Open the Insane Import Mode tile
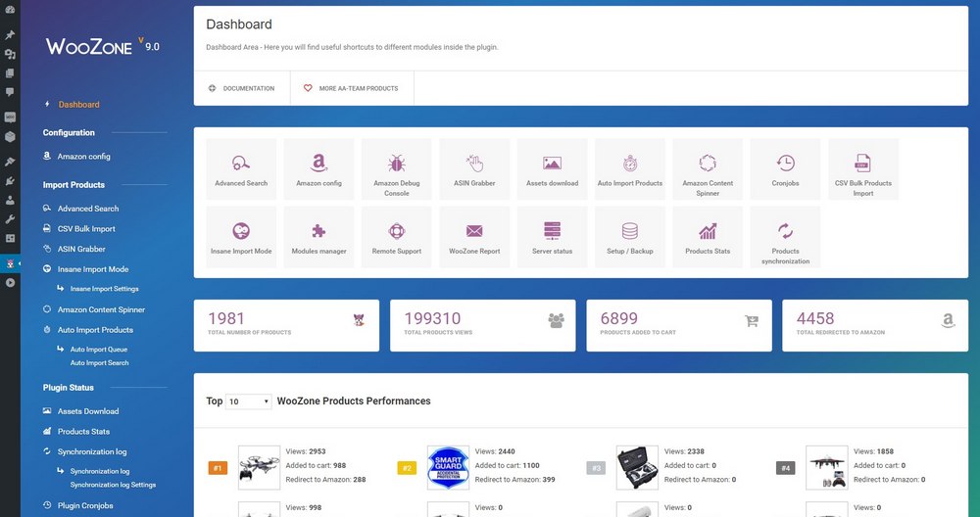 [x=241, y=237]
